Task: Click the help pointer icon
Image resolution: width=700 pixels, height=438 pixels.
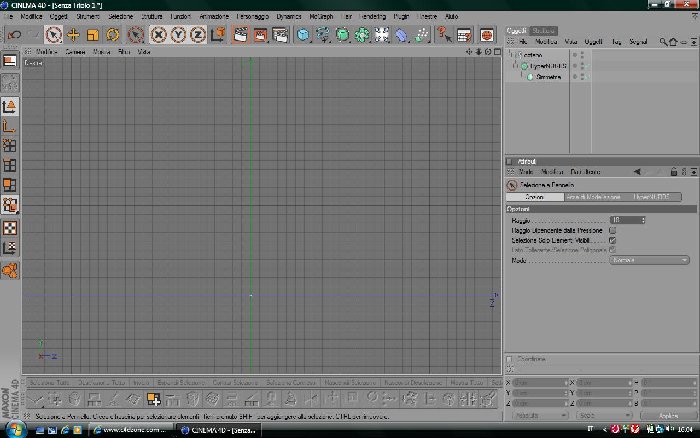Action: coord(444,34)
